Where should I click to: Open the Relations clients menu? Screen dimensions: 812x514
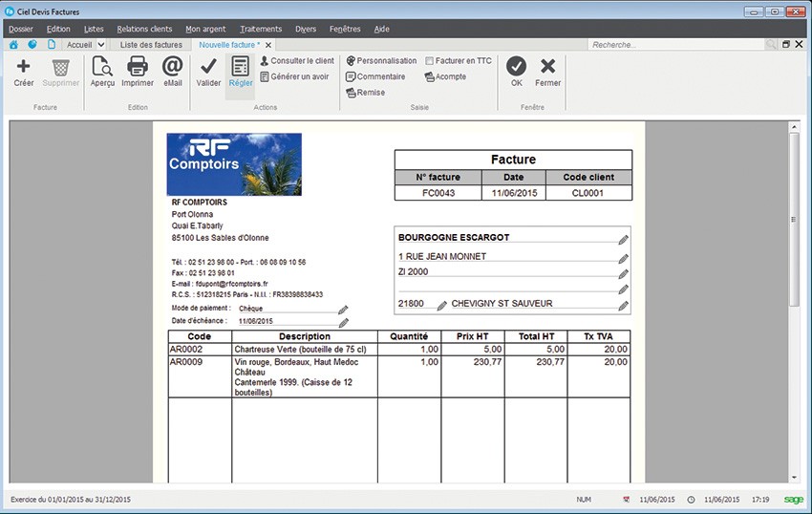click(145, 29)
